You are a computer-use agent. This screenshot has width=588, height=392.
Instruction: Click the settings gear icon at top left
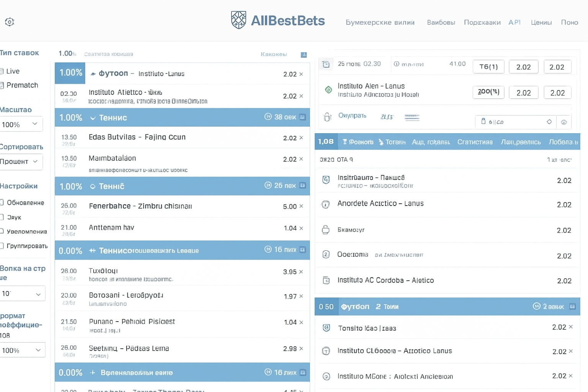10,22
